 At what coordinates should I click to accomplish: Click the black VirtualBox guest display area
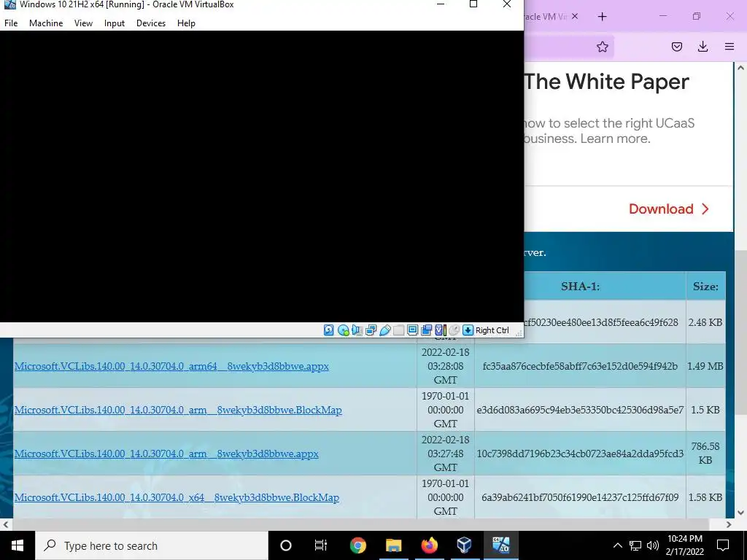[262, 176]
